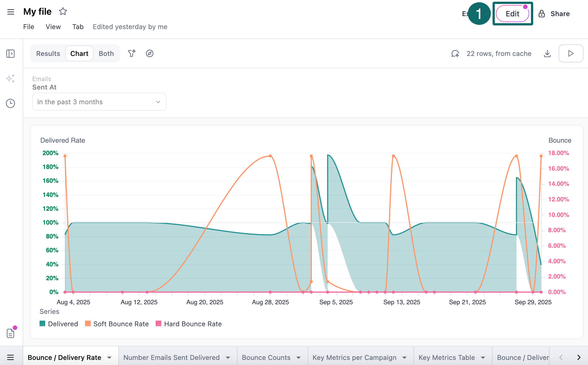This screenshot has width=588, height=365.
Task: Open the notes document icon at bottom left
Action: 10,333
